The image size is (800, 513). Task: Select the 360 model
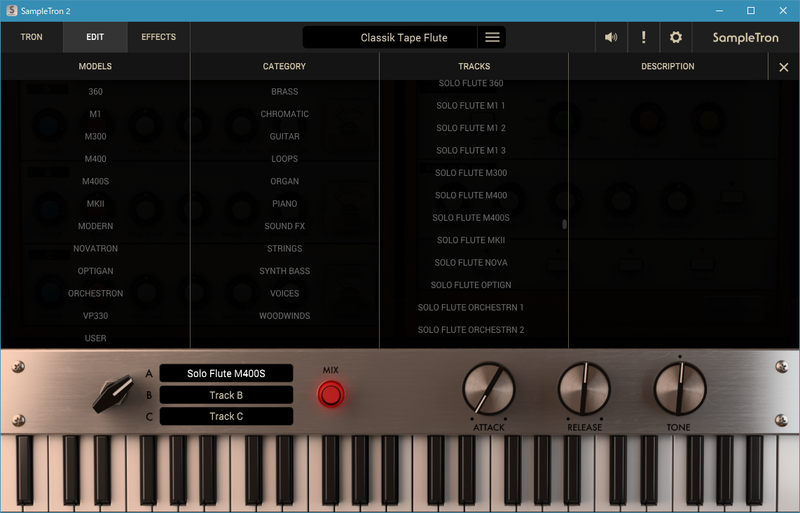pos(95,91)
